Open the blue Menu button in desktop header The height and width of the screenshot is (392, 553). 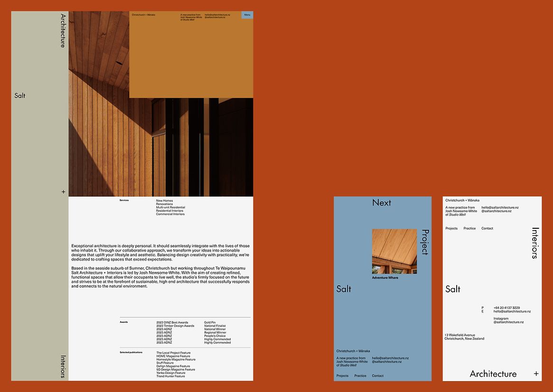tap(247, 15)
